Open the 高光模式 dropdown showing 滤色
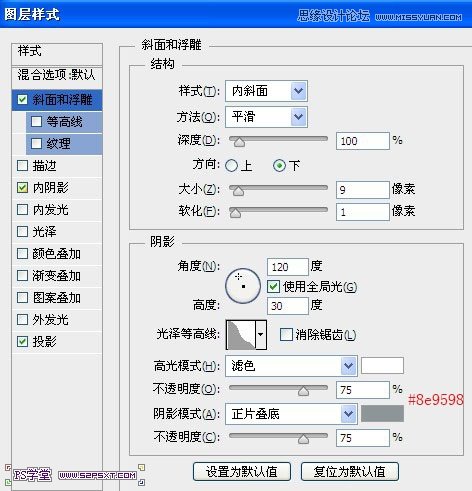Image resolution: width=472 pixels, height=491 pixels. (291, 366)
